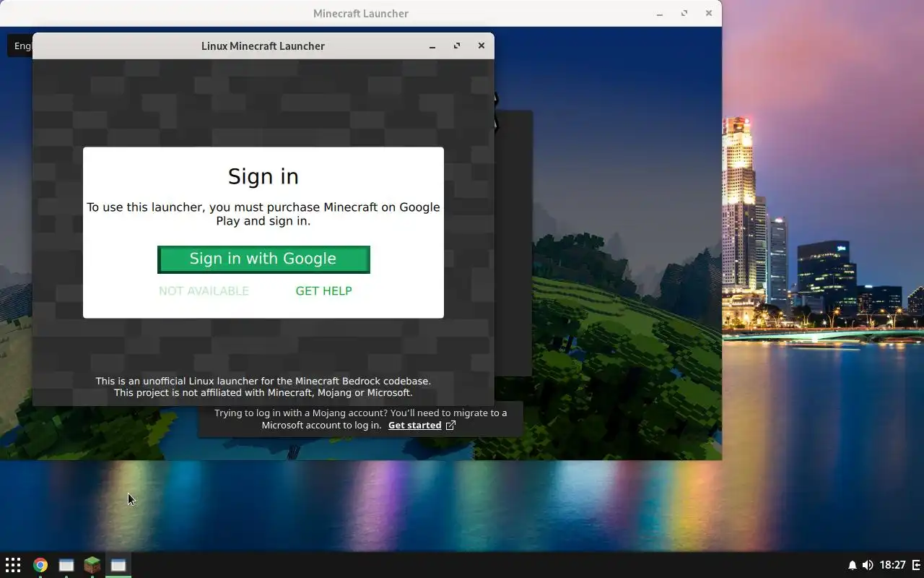Open the applications grid menu in taskbar

pyautogui.click(x=13, y=565)
